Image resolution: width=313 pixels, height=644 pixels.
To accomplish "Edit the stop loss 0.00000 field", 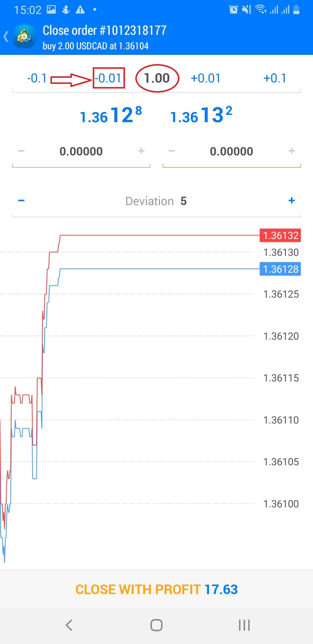I will point(81,151).
